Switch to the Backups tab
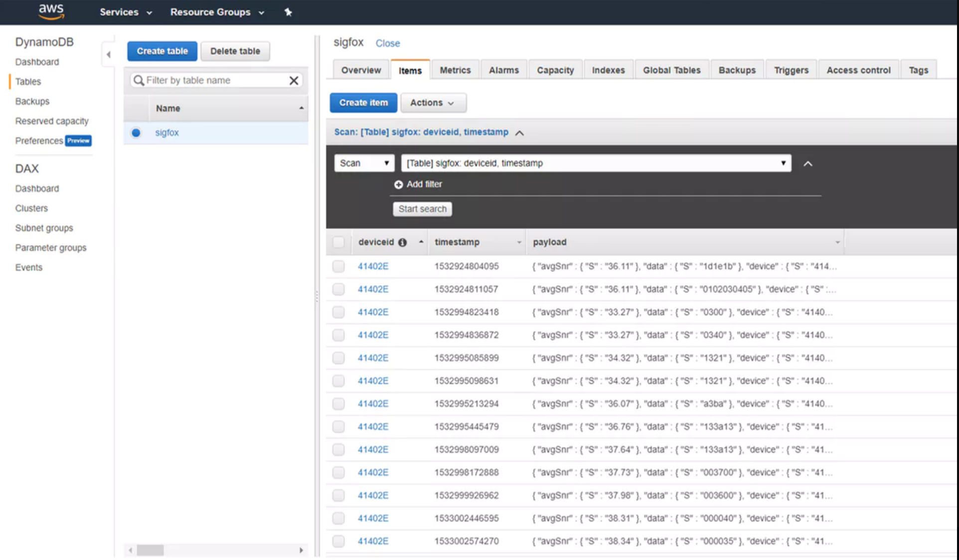Screen dimensions: 959x560 tap(737, 70)
